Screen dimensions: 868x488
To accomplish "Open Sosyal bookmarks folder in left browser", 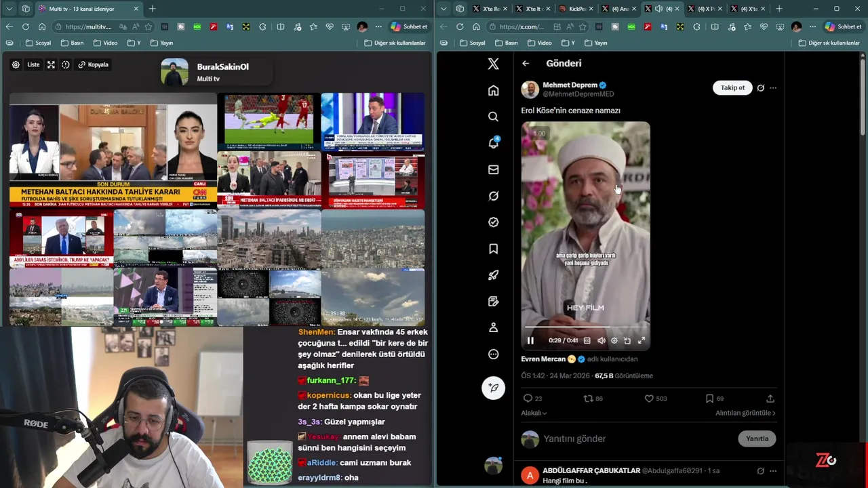I will [x=38, y=43].
